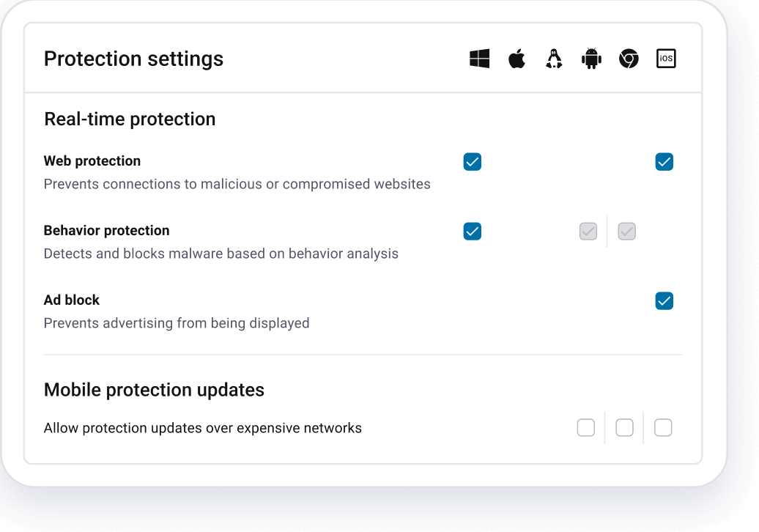Uncheck the iOS Web protection checkbox

[664, 161]
